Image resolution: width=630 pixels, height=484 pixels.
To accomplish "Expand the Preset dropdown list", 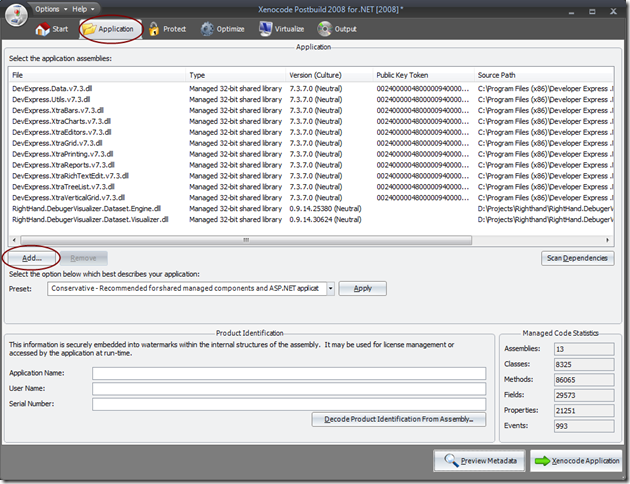I will pyautogui.click(x=329, y=288).
